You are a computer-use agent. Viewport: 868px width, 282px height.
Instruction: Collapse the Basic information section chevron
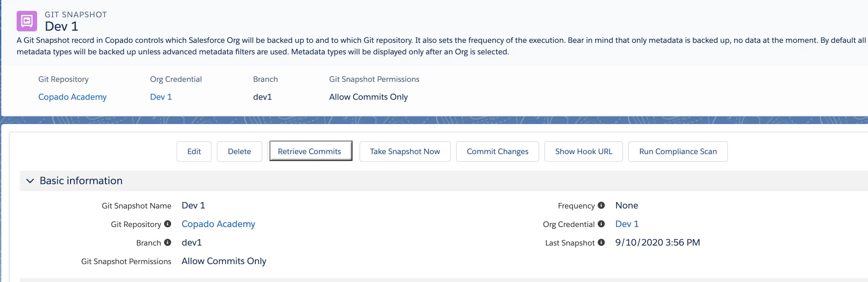[x=30, y=181]
